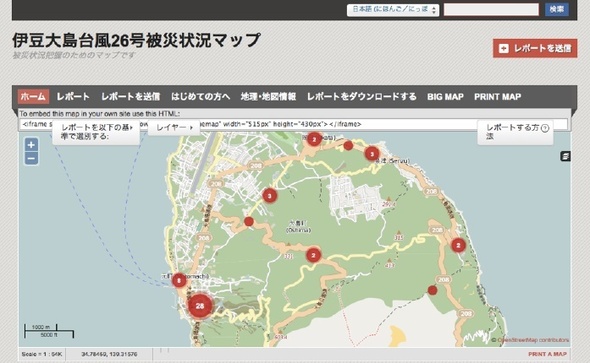Open the レポートをダウンロードする tab

[362, 97]
